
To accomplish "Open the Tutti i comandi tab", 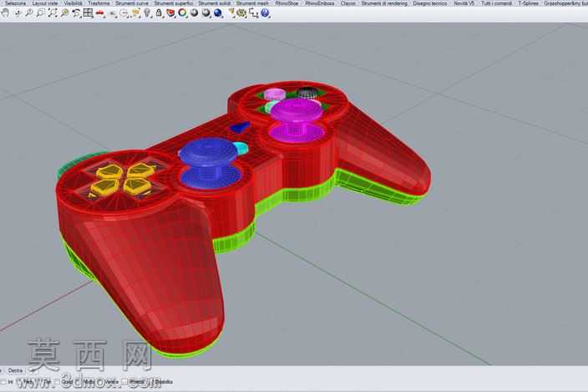I will (496, 3).
